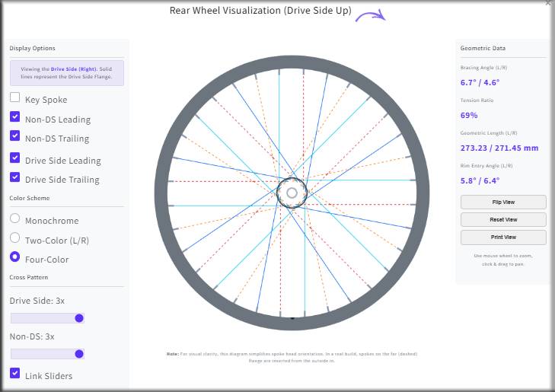Click the valve hole marker on the rim
The image size is (555, 392).
tap(292, 319)
